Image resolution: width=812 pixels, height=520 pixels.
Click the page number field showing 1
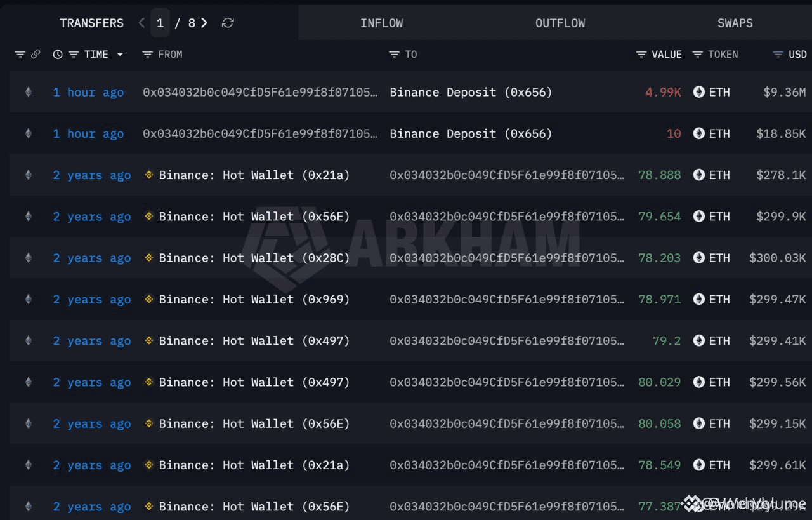point(160,23)
